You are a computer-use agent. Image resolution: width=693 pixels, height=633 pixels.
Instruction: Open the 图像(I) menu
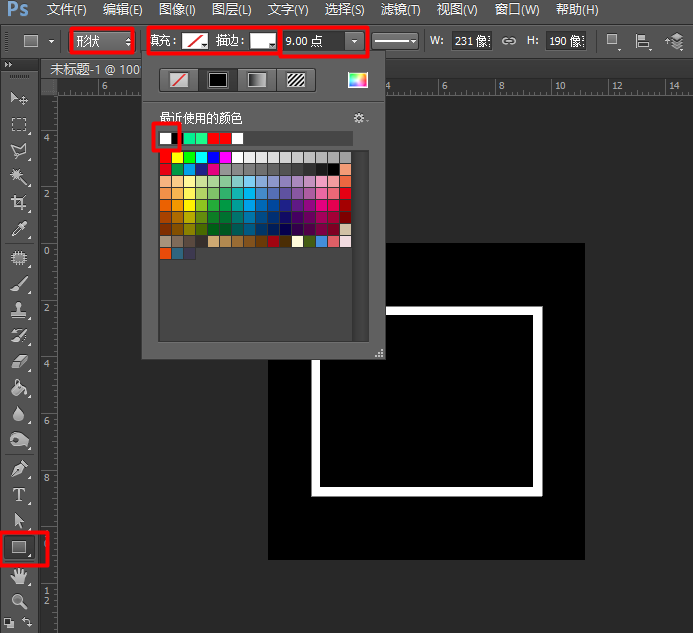[x=177, y=9]
